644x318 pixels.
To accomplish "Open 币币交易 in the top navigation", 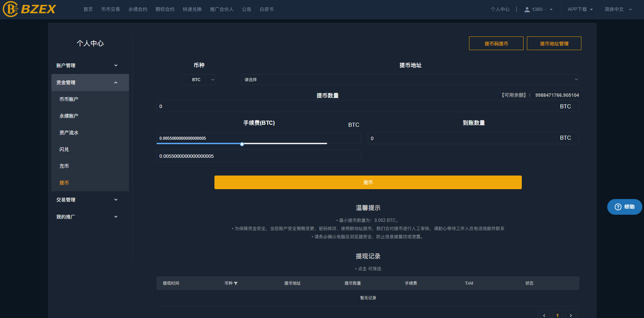I will (x=110, y=10).
